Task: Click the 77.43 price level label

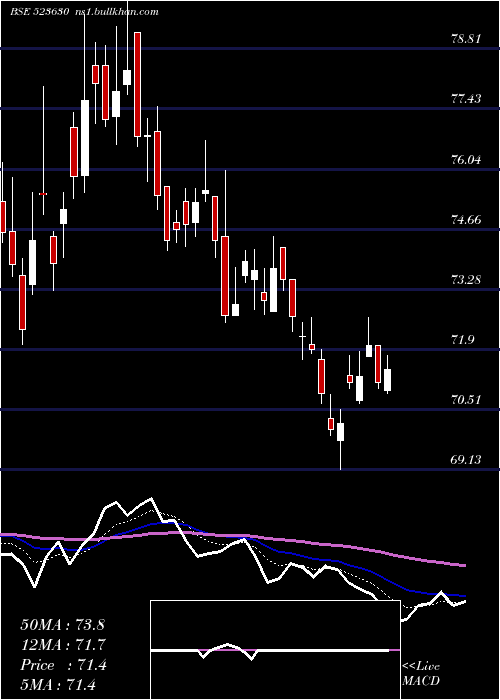Action: [466, 99]
